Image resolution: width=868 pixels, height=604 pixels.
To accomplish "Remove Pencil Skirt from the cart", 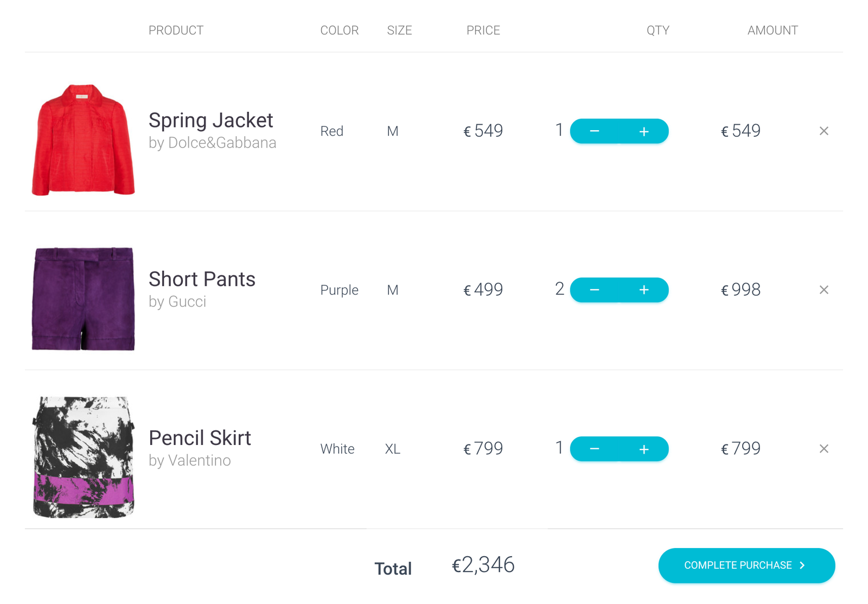I will pos(824,449).
